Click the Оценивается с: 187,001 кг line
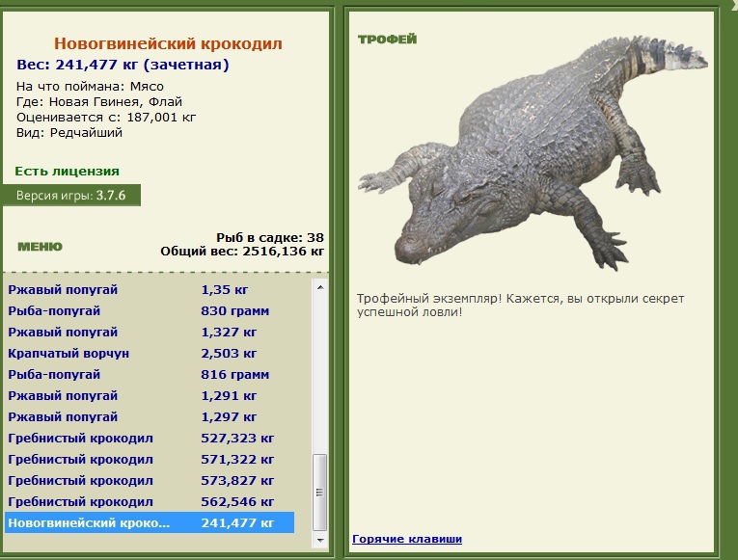738x560 pixels. coord(106,117)
